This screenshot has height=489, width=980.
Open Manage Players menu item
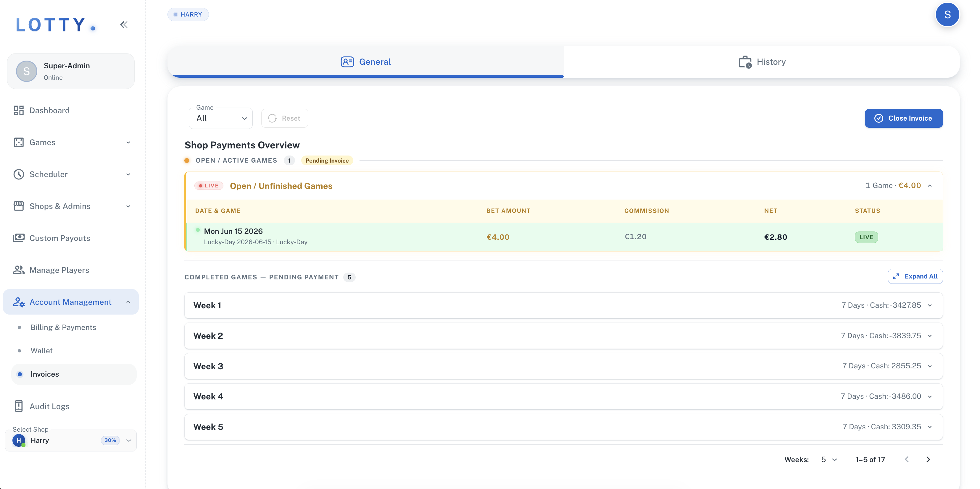click(71, 270)
